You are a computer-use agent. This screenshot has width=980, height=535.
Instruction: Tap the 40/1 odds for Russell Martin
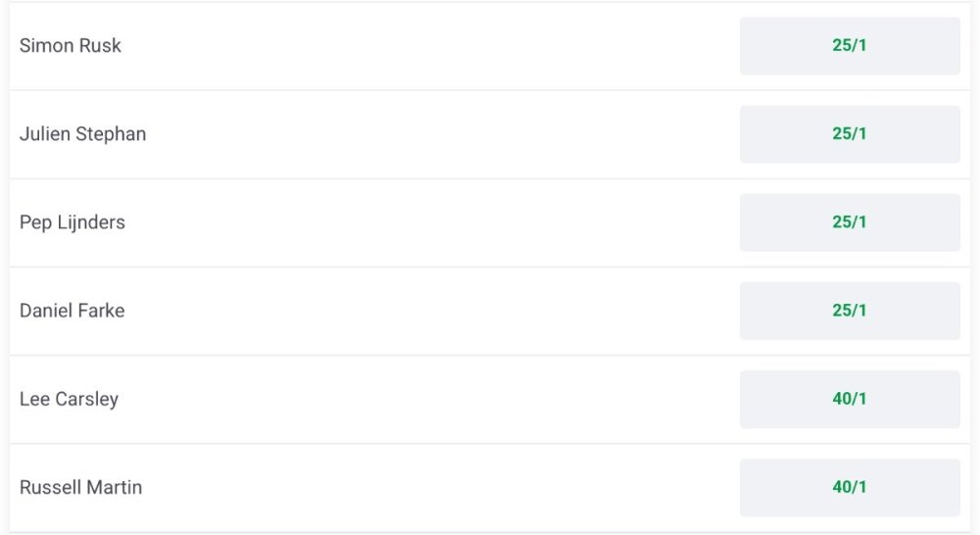tap(849, 487)
